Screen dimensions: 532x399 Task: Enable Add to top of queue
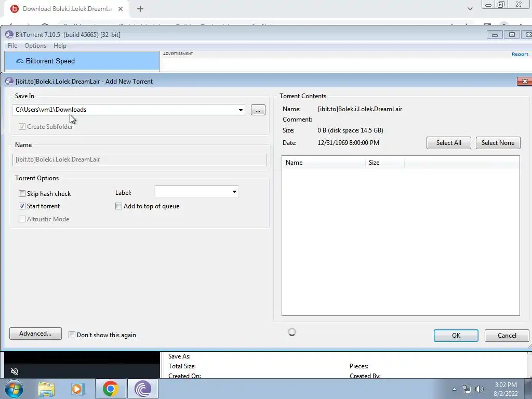[x=119, y=206]
